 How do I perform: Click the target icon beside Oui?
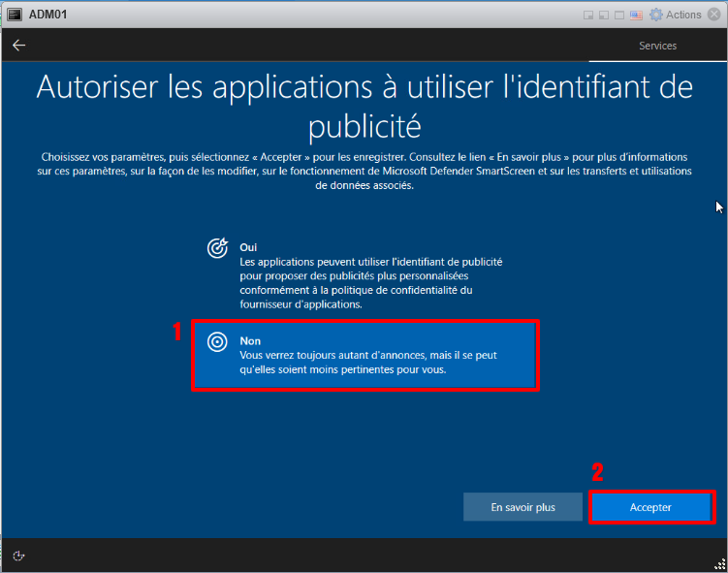(218, 248)
